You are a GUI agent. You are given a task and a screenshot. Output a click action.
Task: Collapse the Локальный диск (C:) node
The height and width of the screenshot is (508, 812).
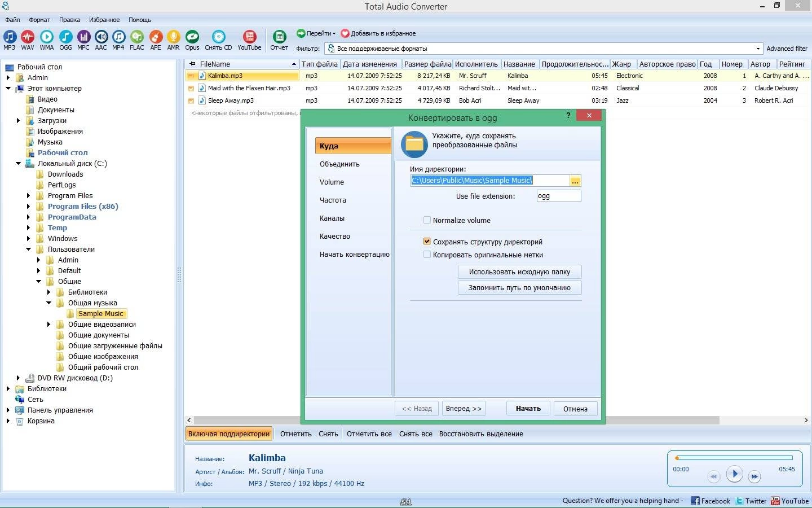pyautogui.click(x=19, y=164)
